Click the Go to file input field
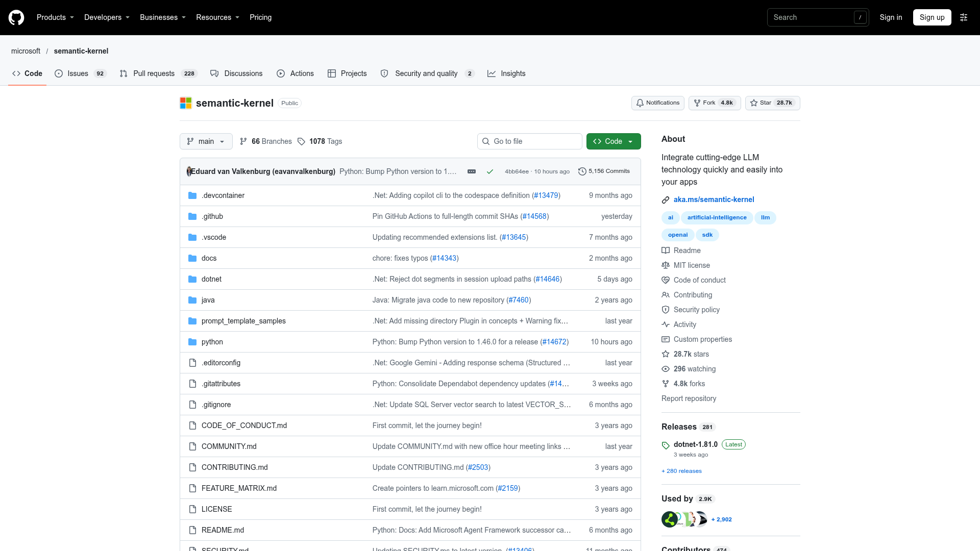The width and height of the screenshot is (980, 551). (x=530, y=141)
